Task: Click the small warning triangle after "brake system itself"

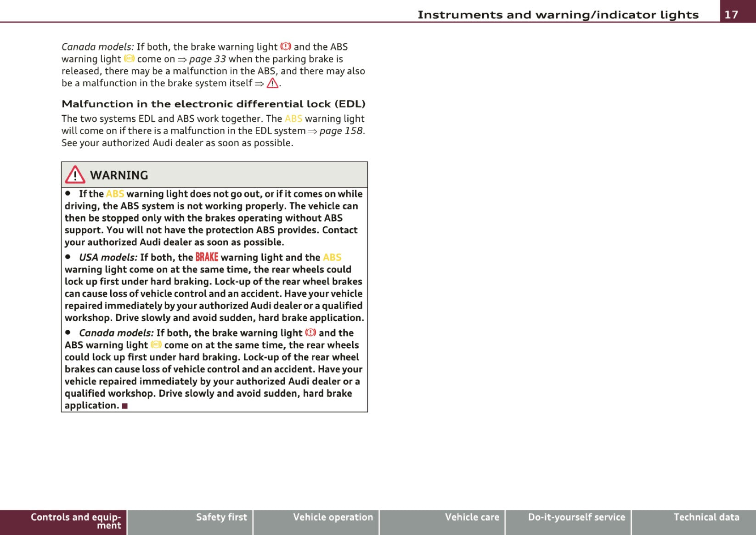Action: [x=272, y=83]
